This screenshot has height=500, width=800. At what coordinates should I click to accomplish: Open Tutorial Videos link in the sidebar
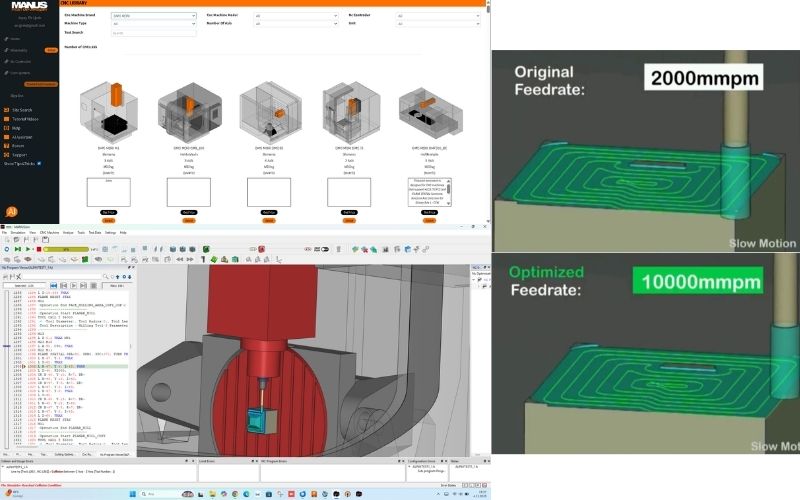tap(25, 119)
